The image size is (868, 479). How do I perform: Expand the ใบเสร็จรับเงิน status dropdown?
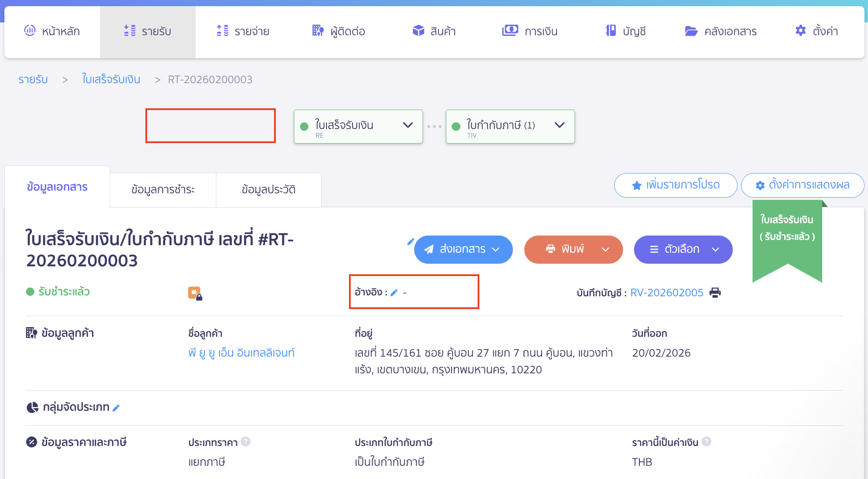[407, 125]
